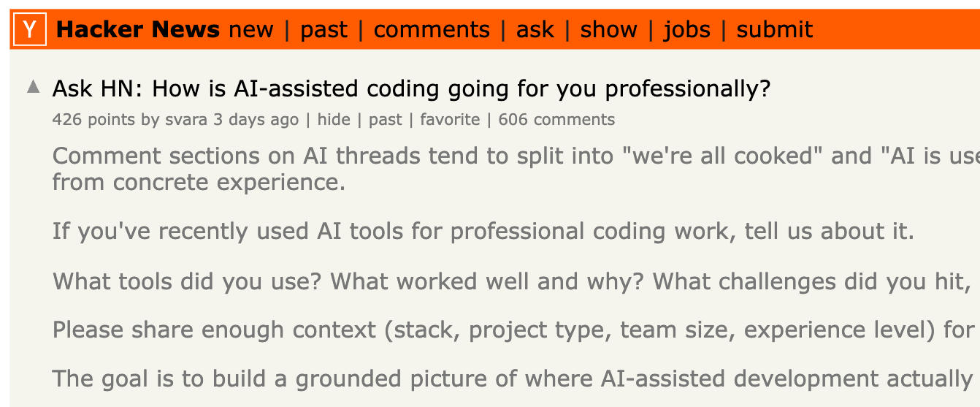Screen dimensions: 980x407
Task: Hide this Ask HN story
Action: tap(334, 120)
